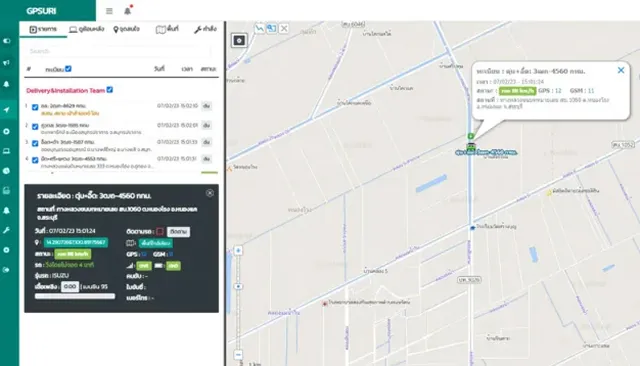Viewport: 640px width, 366px height.
Task: Toggle the header select-all checkbox
Action: (x=69, y=69)
